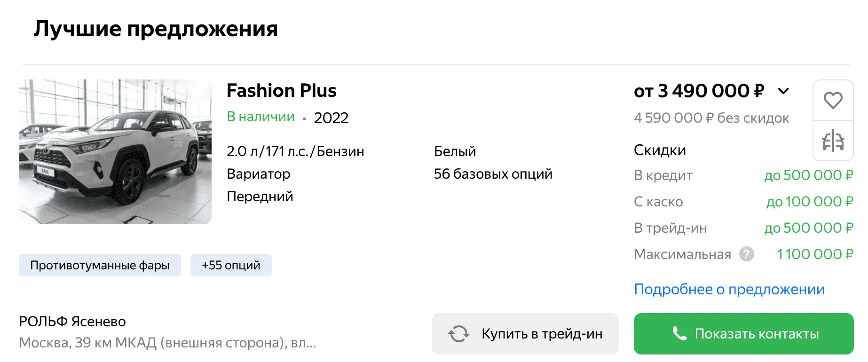
Task: Click the Максимальная discount 1 100 000 ₽ value
Action: [x=814, y=254]
